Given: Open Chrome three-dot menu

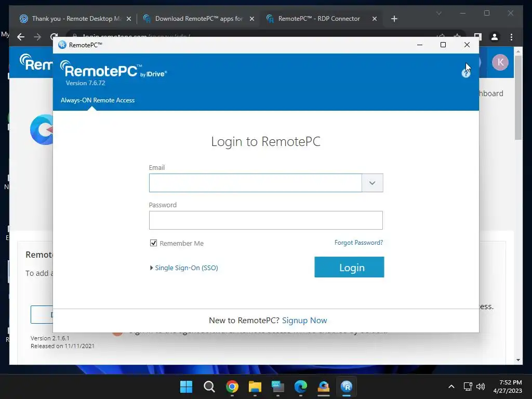Looking at the screenshot, I should [511, 37].
